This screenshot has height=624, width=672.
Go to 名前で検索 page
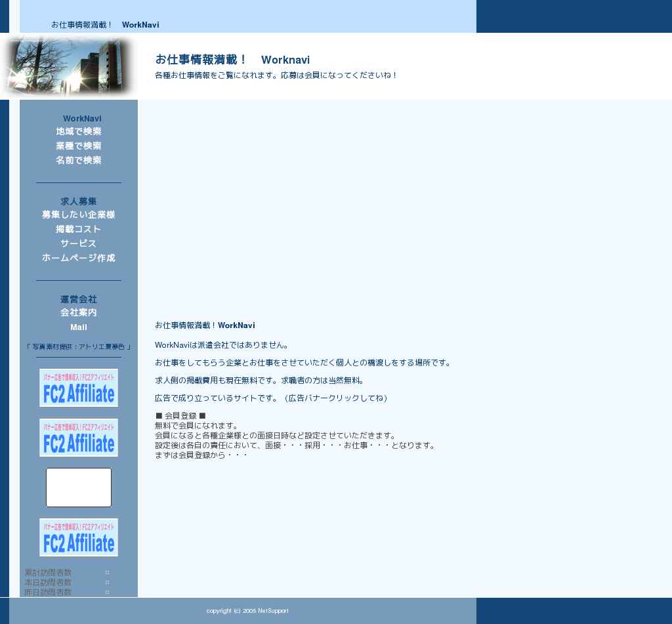point(79,161)
